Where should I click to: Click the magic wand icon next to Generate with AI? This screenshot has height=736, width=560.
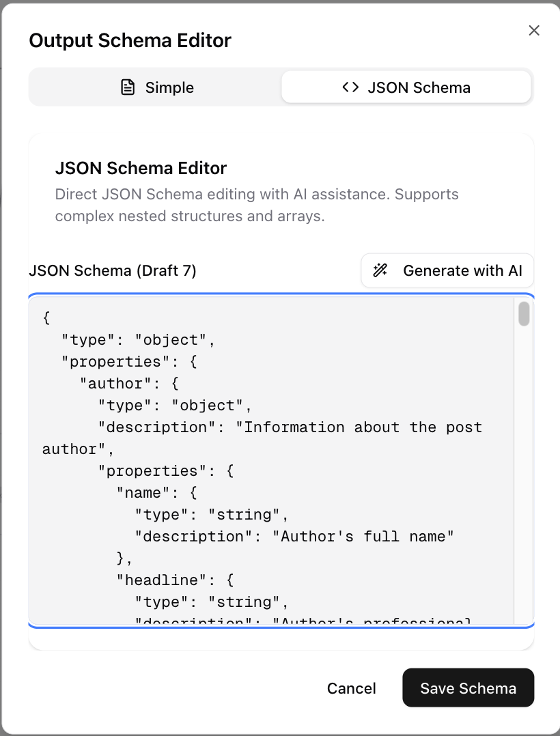tap(380, 270)
